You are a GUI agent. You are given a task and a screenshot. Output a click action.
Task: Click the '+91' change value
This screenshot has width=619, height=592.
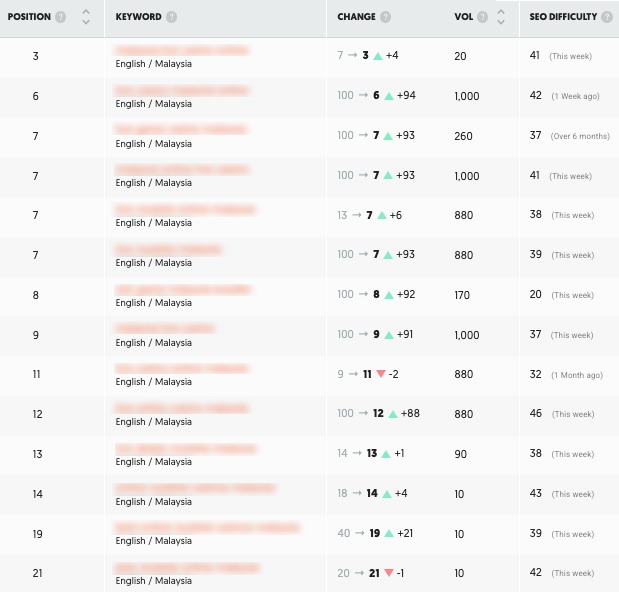coord(405,334)
